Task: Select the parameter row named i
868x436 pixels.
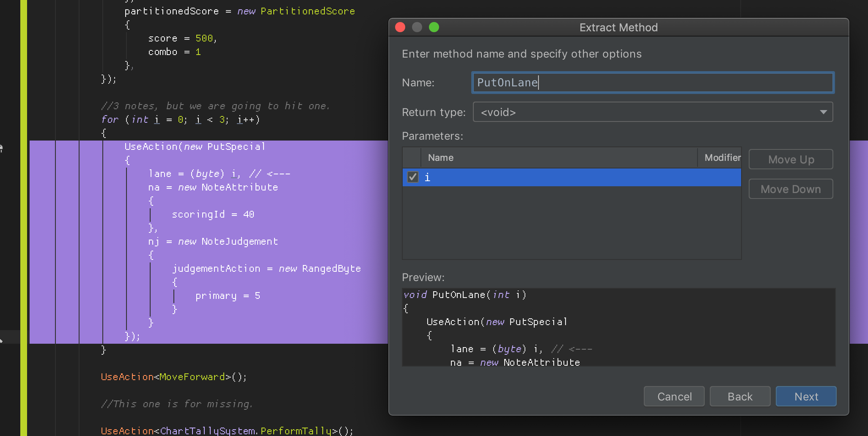Action: point(571,177)
